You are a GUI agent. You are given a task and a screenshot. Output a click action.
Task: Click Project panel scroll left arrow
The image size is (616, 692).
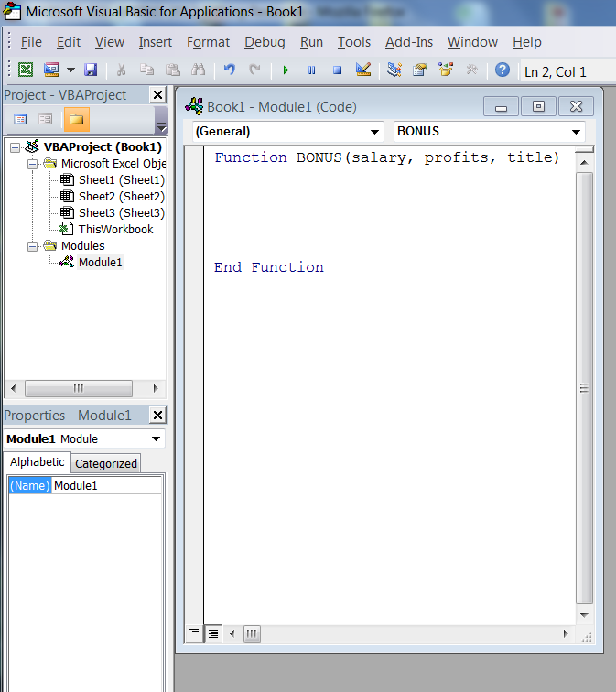[x=13, y=388]
